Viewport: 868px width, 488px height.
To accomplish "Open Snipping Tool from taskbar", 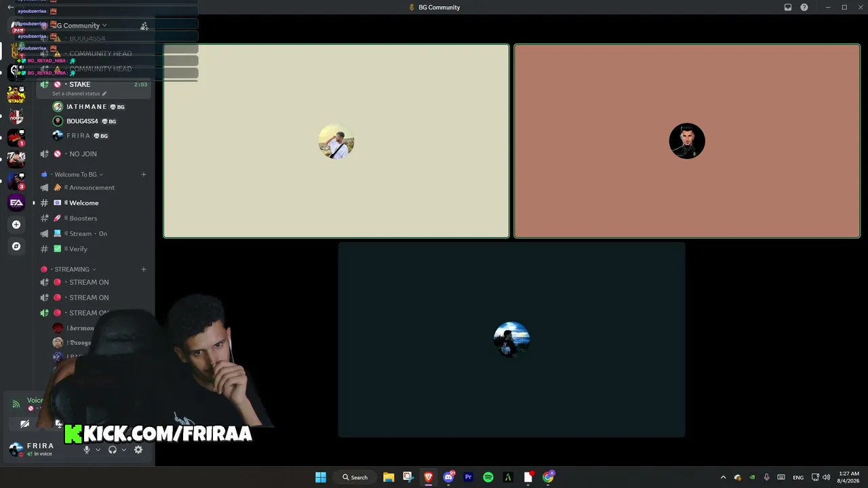I will 408,477.
